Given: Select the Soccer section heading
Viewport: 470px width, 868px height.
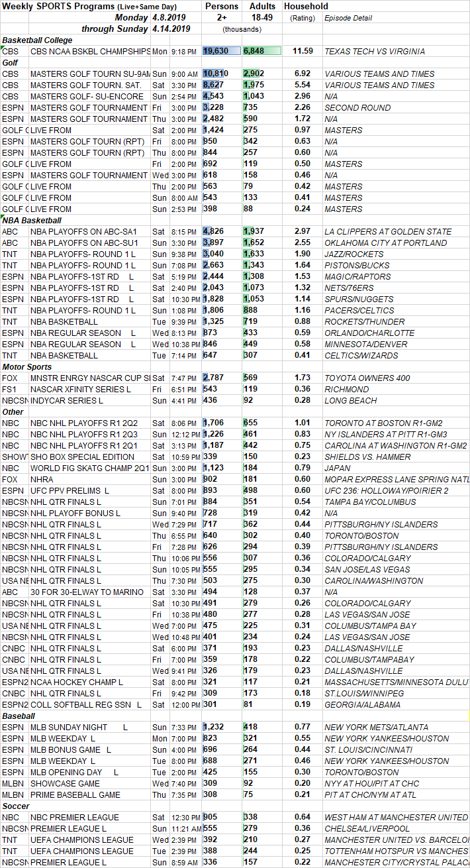Looking at the screenshot, I should (x=16, y=806).
